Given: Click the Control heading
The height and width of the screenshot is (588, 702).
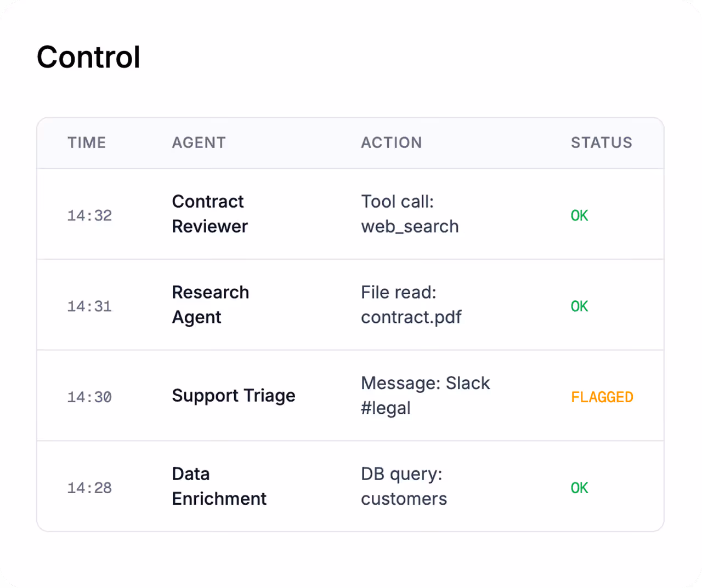Looking at the screenshot, I should [88, 57].
